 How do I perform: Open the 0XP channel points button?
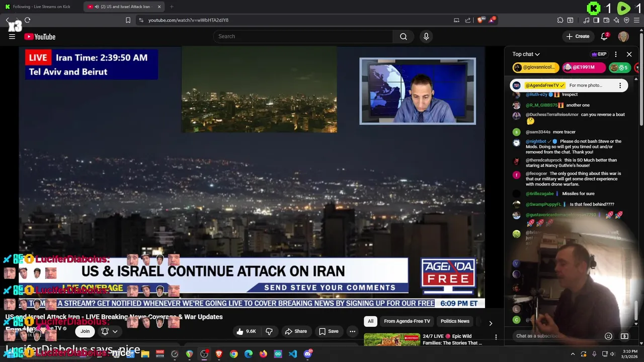599,54
